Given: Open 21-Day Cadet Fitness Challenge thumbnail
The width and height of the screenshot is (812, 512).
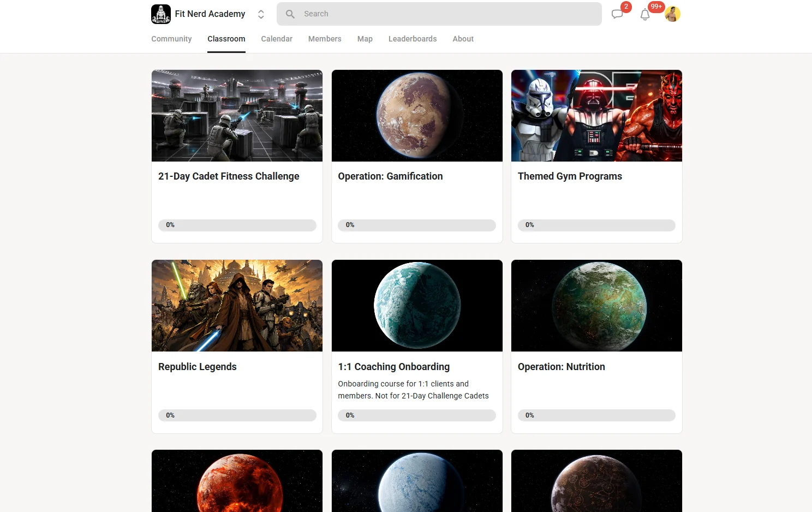Looking at the screenshot, I should click(237, 116).
